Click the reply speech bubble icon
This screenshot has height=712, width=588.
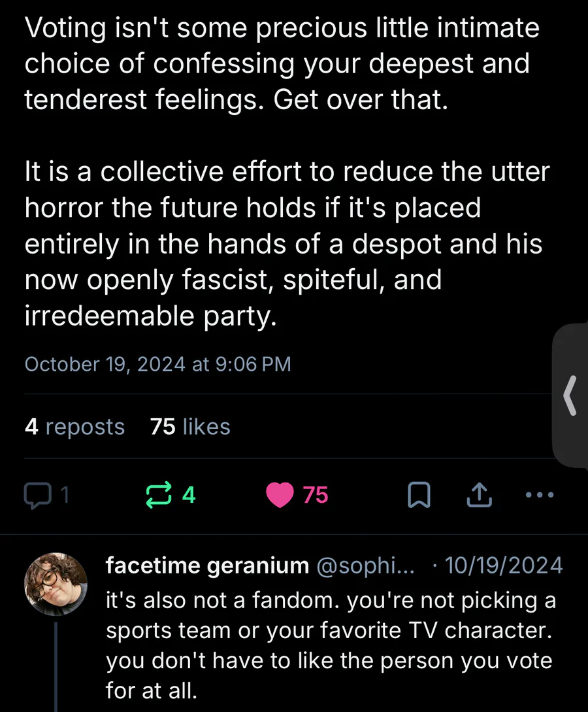(x=37, y=496)
